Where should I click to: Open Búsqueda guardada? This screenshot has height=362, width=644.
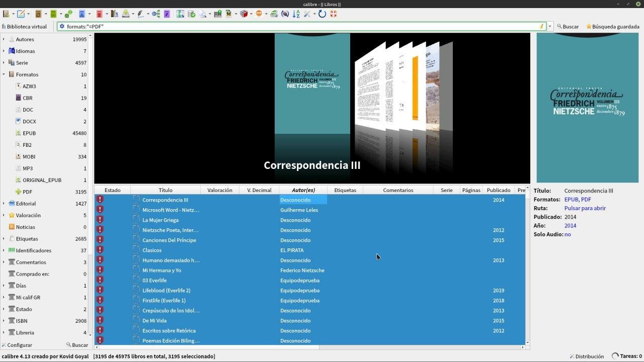coord(612,27)
